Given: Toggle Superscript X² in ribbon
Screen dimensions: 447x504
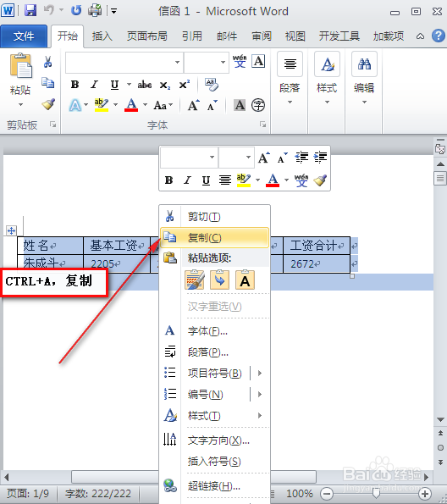Looking at the screenshot, I should pos(185,85).
